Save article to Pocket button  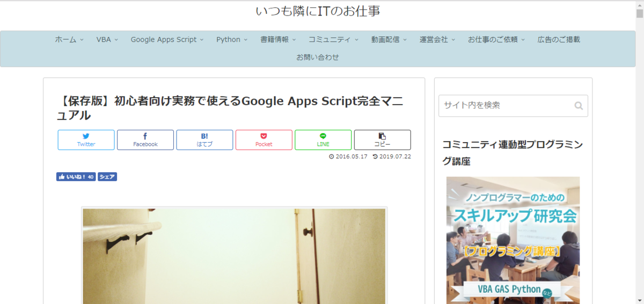[x=264, y=140]
